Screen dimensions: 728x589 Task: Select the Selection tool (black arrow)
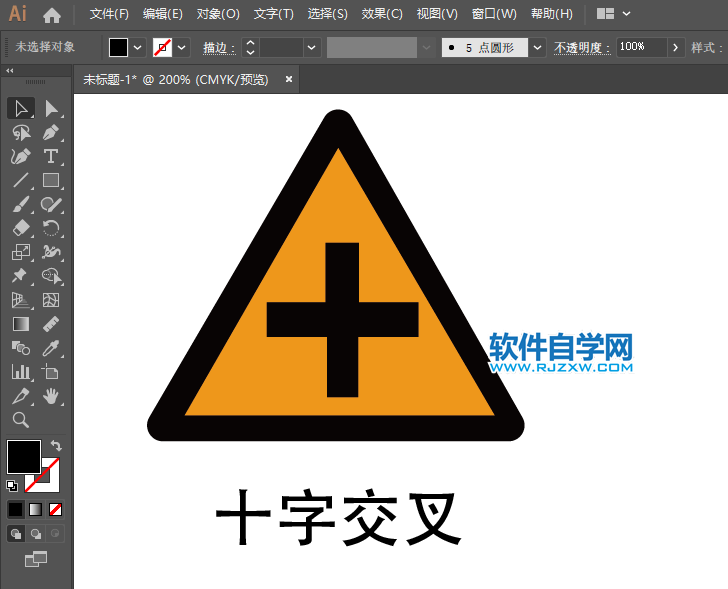coord(21,109)
